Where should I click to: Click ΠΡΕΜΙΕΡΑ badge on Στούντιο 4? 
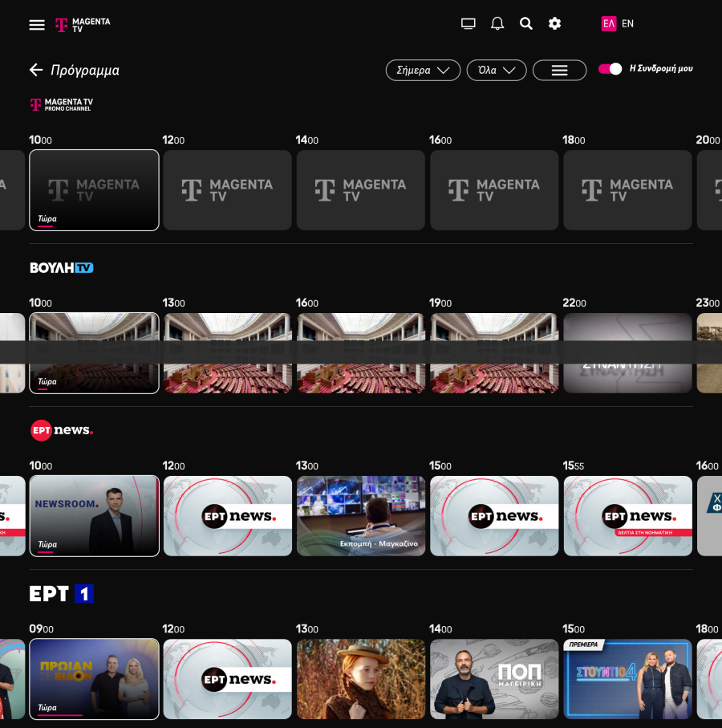click(x=583, y=645)
